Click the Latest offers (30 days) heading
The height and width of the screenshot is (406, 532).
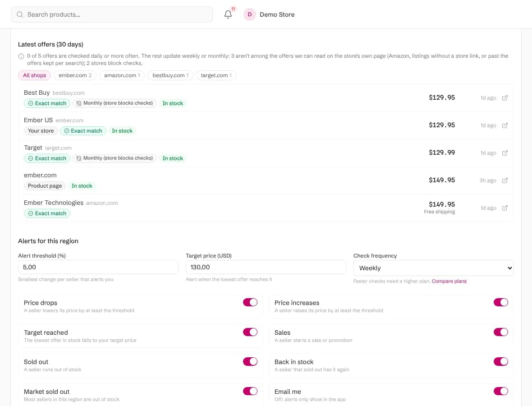point(50,45)
